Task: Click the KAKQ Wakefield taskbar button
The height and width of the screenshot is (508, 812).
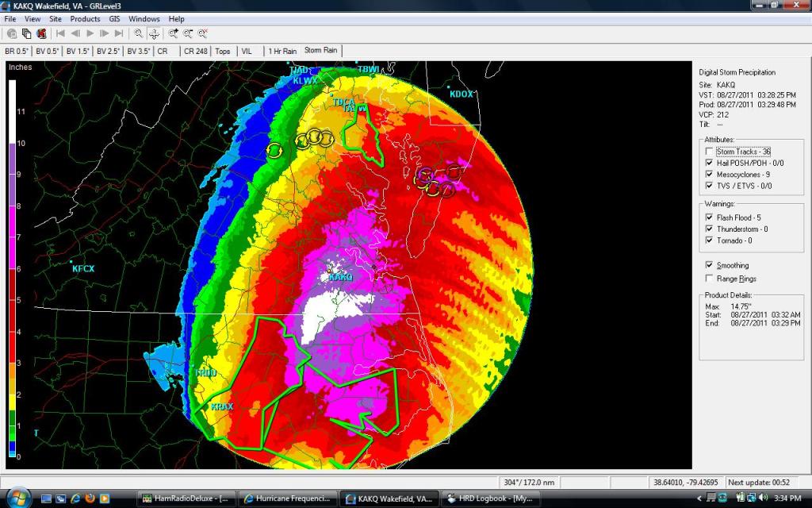Action: (x=389, y=498)
